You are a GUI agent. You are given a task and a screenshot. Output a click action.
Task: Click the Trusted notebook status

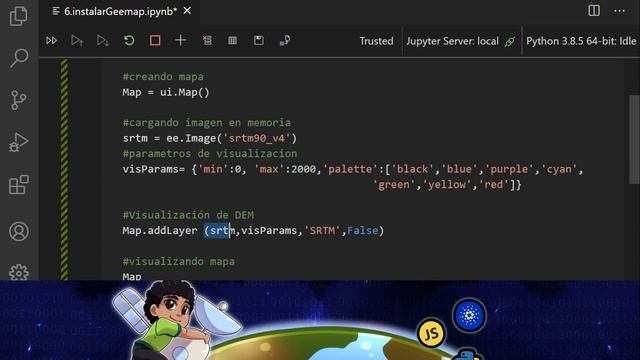(376, 41)
